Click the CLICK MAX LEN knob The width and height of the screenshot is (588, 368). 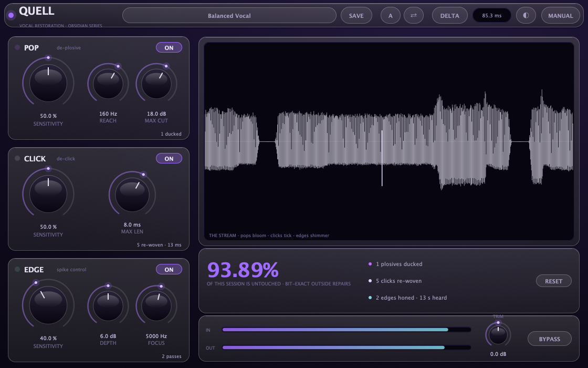(x=132, y=195)
